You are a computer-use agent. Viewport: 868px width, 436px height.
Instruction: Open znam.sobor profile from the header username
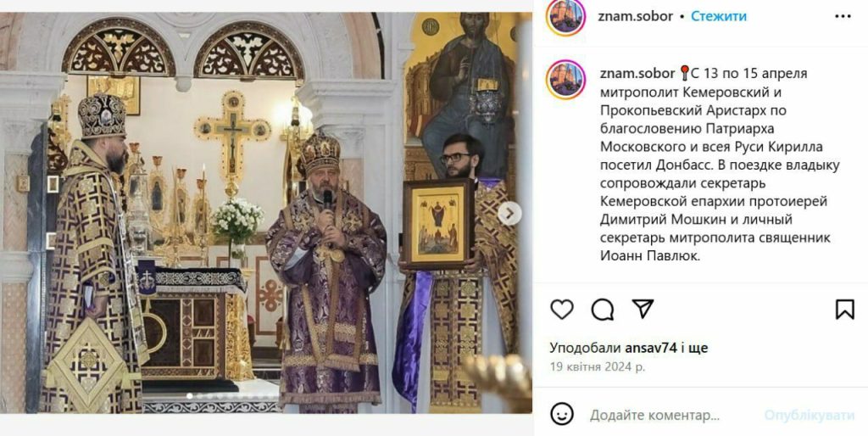click(635, 16)
